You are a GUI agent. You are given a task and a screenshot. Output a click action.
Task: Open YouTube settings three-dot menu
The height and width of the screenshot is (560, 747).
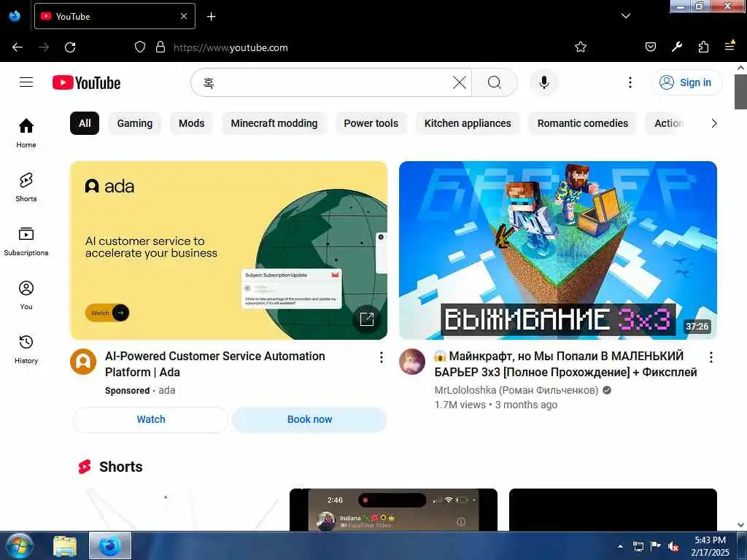point(630,82)
